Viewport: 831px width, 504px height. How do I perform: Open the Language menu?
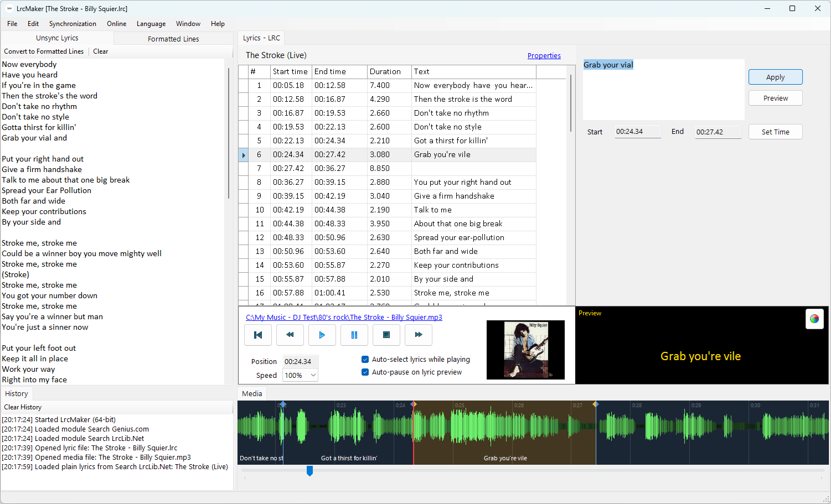[x=151, y=24]
